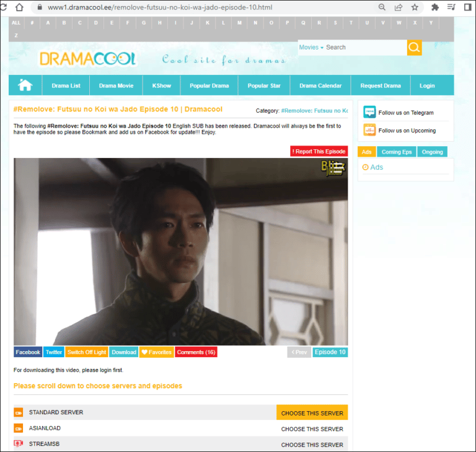Viewport: 476px width, 452px height.
Task: Filter dramas by ALL letters
Action: (15, 23)
